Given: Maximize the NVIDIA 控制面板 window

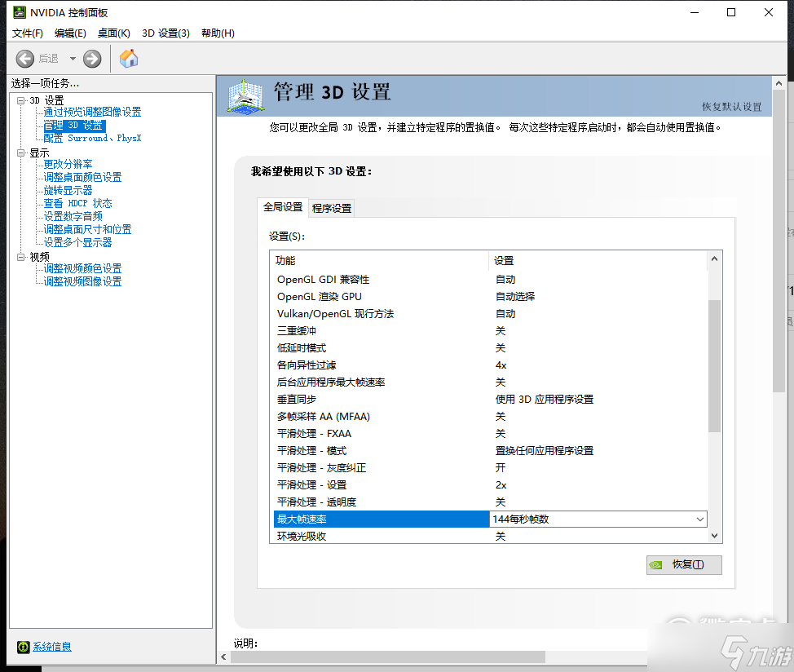Looking at the screenshot, I should tap(731, 13).
